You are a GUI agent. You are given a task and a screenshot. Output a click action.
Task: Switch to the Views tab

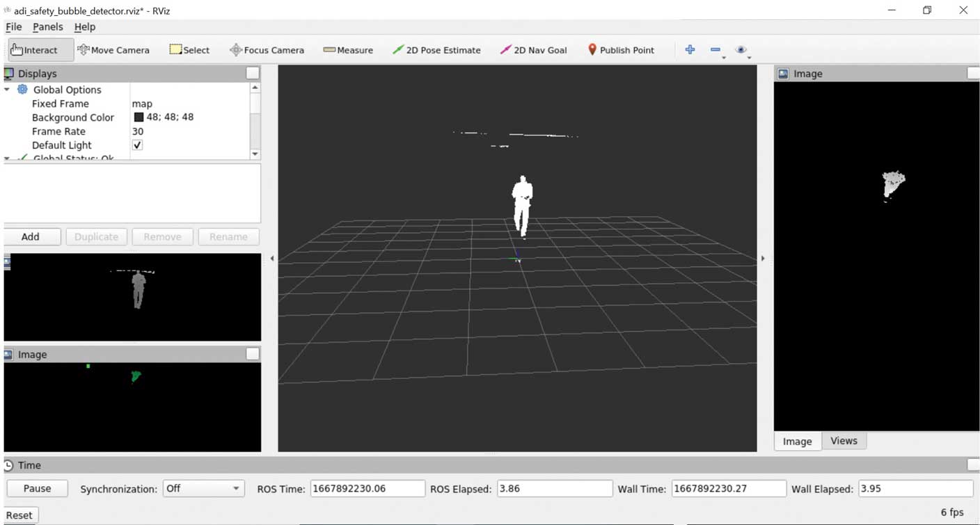[844, 441]
